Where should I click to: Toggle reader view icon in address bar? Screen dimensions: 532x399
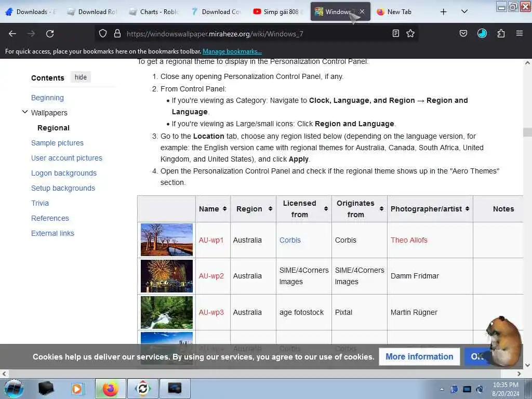click(x=395, y=34)
